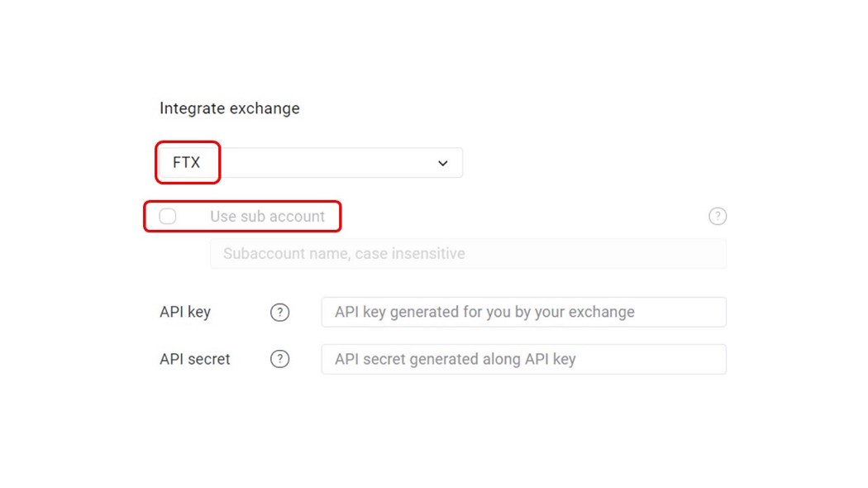This screenshot has width=868, height=488.
Task: Click inside the exchange selector box
Action: [310, 163]
